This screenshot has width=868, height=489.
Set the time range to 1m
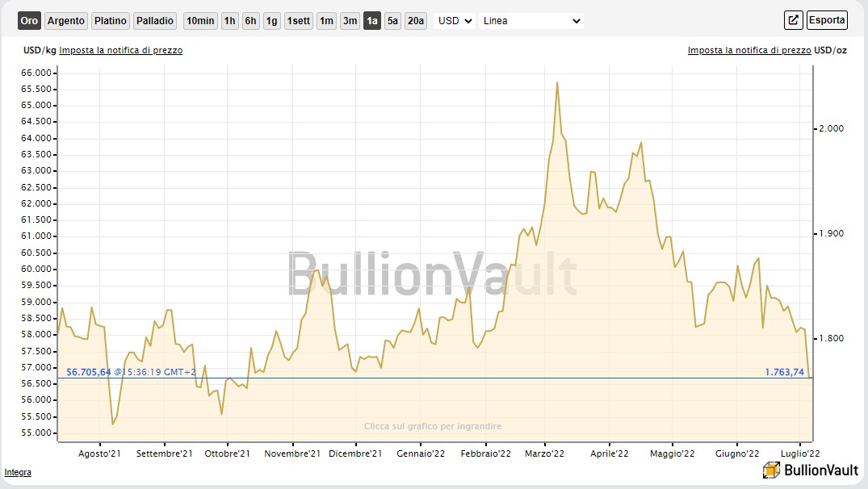326,21
